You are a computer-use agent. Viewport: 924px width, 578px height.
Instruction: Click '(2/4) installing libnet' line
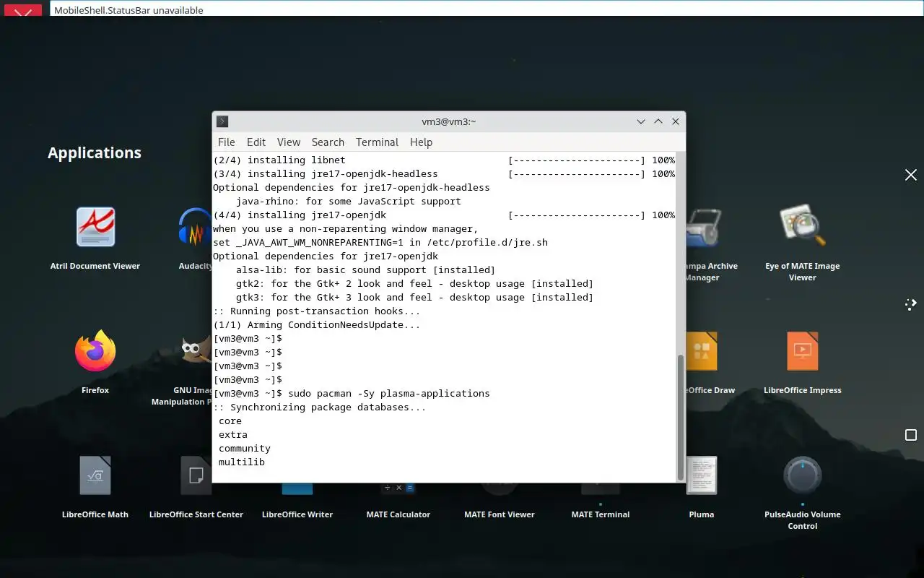279,160
